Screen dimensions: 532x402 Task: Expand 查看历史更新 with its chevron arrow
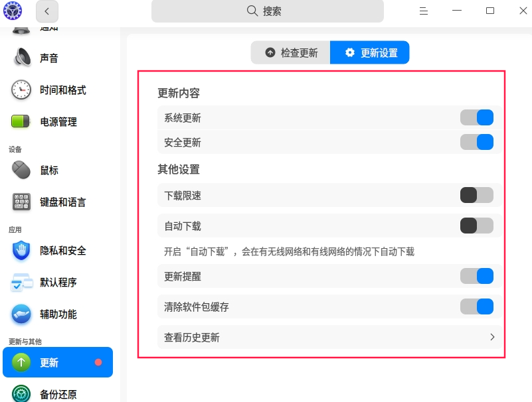[x=492, y=337]
